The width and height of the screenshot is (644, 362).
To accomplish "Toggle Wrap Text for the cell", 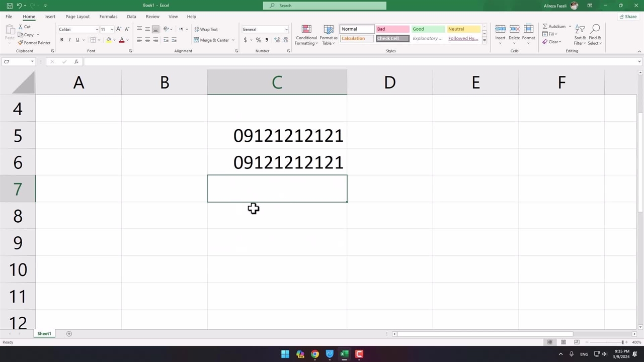I will tap(206, 29).
